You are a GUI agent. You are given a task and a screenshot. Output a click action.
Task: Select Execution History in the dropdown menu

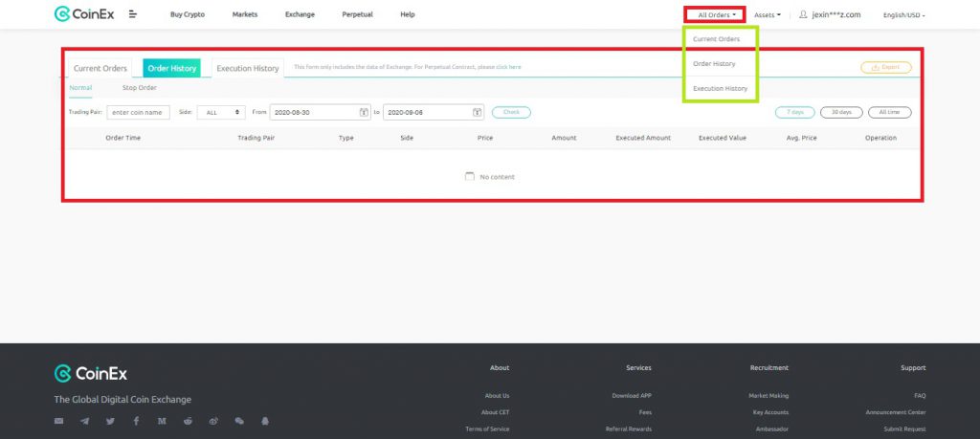720,89
